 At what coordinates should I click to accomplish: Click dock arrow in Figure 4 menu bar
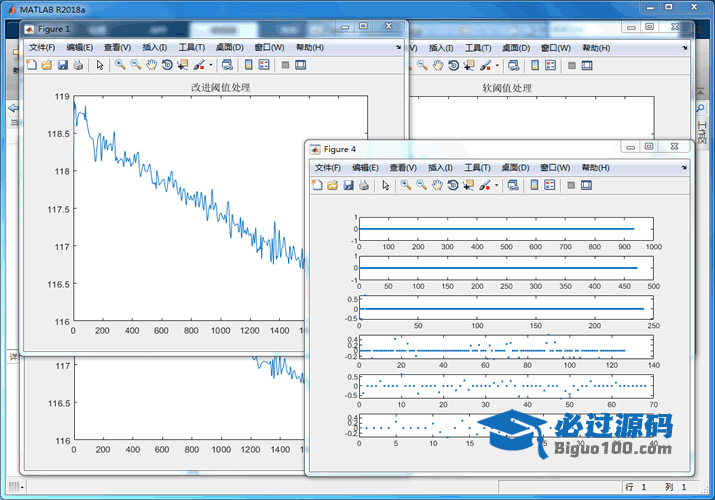pos(684,168)
